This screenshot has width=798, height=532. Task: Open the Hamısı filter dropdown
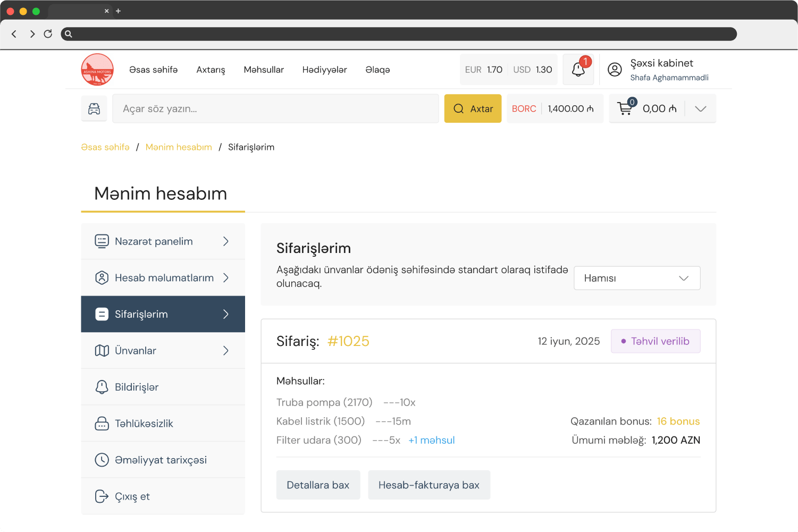coord(636,278)
